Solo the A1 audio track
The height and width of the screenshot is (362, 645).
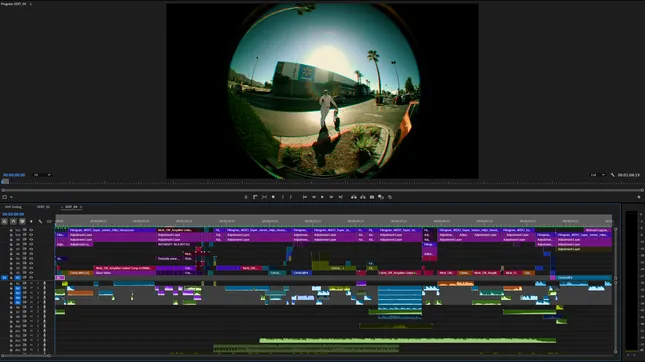38,283
